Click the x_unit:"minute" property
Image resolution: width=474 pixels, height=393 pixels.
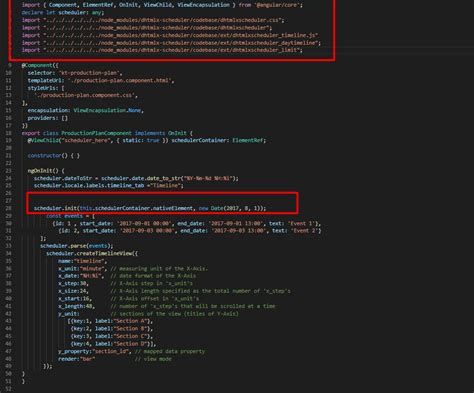pyautogui.click(x=83, y=269)
